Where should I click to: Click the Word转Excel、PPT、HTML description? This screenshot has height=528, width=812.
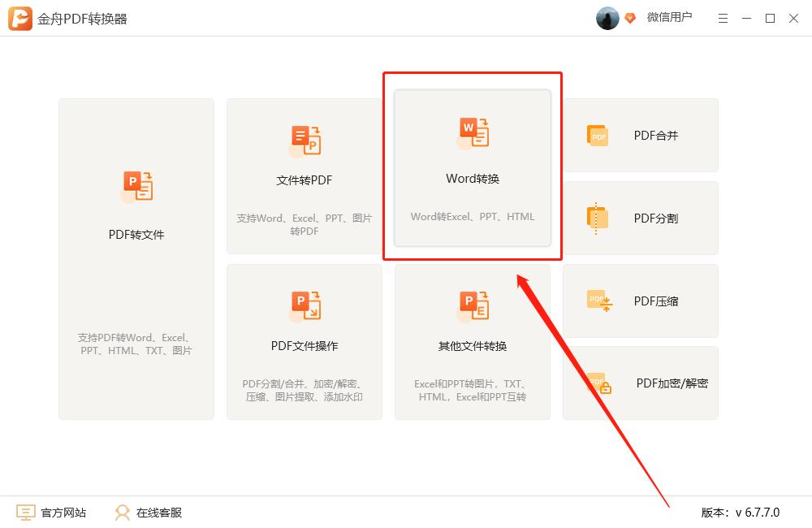coord(473,217)
